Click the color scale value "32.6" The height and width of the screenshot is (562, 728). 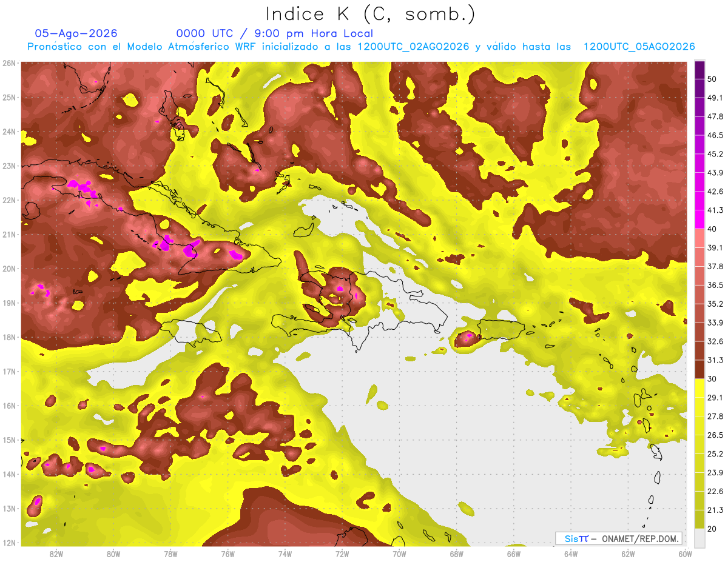(715, 341)
